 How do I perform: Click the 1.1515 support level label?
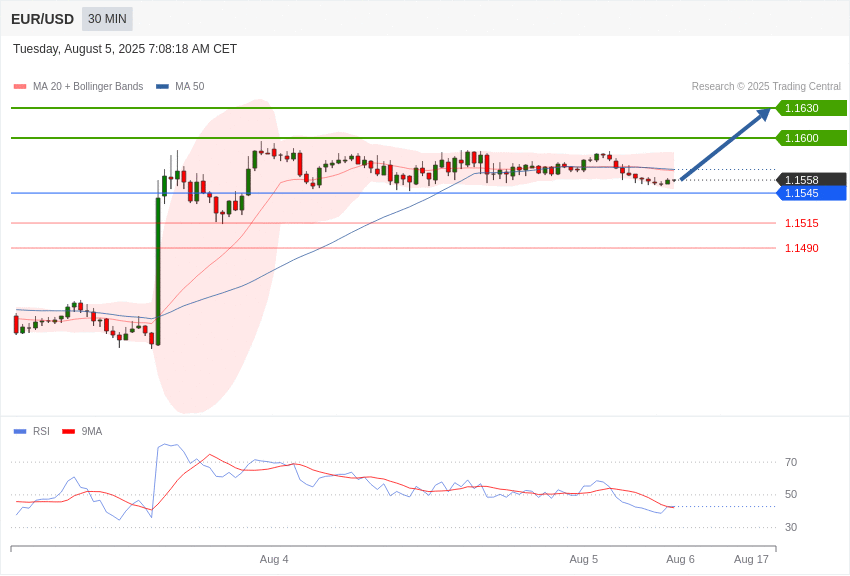point(802,223)
